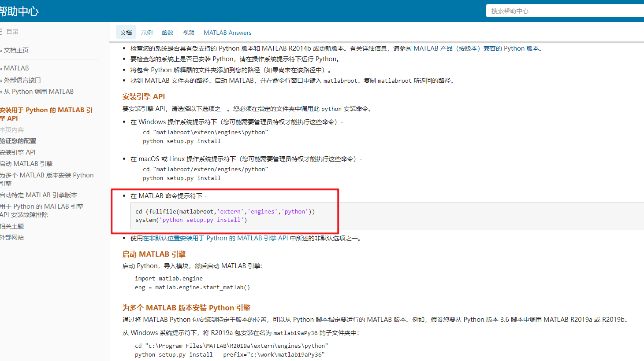Click the 安装引擎 API heading
The image size is (644, 361).
(144, 96)
